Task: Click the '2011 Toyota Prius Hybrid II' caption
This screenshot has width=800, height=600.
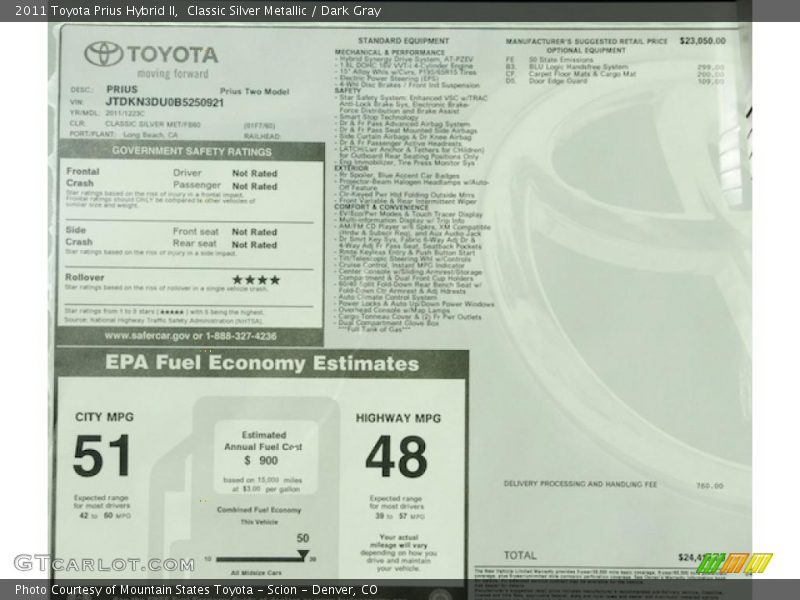Action: coord(96,11)
